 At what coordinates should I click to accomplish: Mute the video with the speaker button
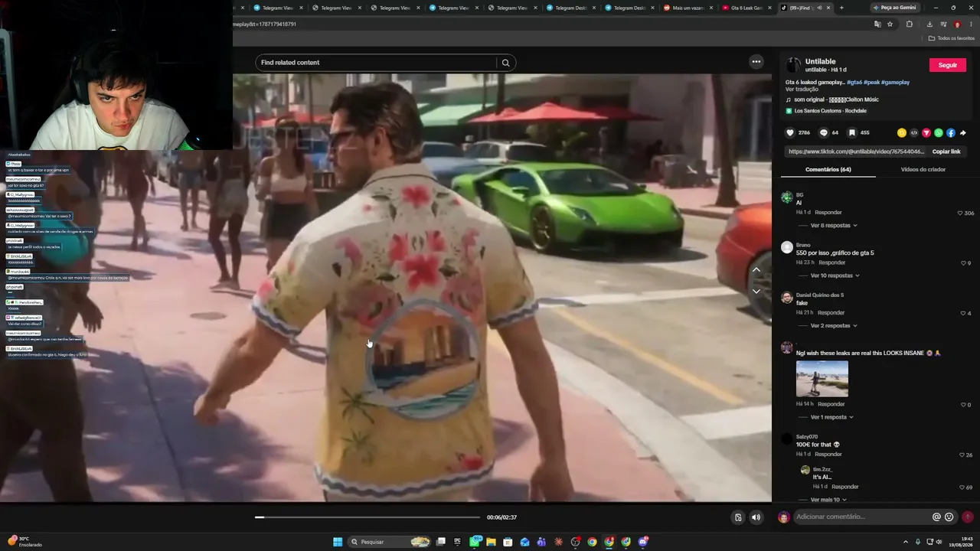click(x=756, y=517)
